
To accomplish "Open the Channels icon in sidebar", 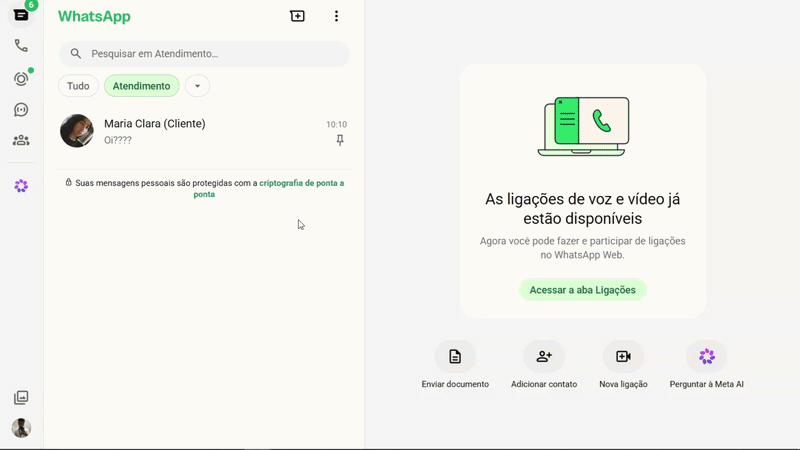I will [21, 110].
